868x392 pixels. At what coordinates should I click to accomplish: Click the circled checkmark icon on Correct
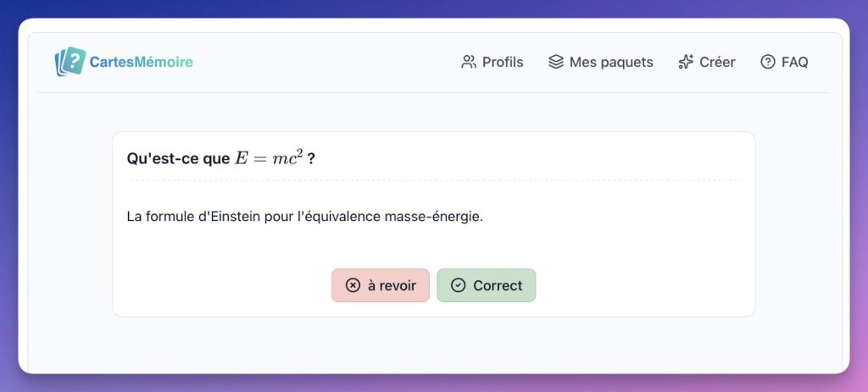pyautogui.click(x=459, y=285)
